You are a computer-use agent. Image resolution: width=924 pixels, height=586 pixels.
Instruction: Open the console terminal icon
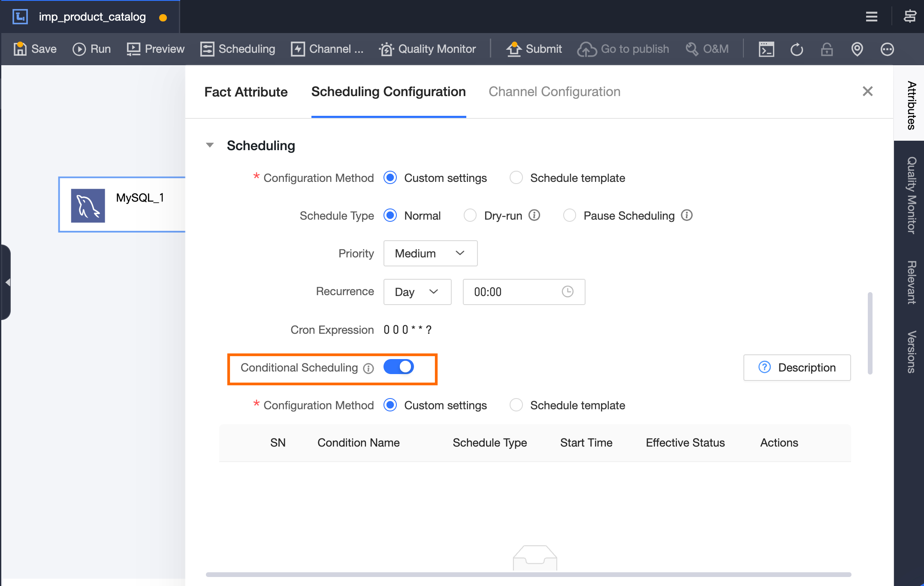tap(766, 49)
